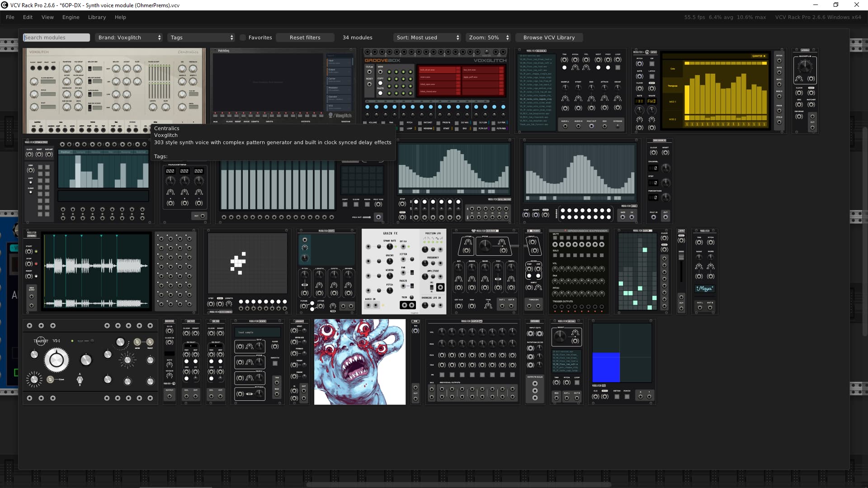The image size is (868, 488).
Task: Open the Brand: Voxglitch dropdown
Action: (129, 38)
